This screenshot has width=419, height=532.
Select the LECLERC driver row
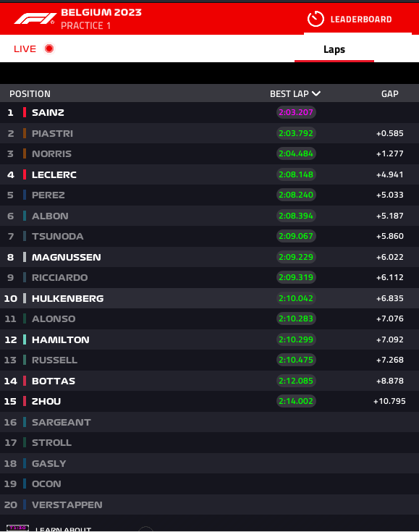coord(209,174)
